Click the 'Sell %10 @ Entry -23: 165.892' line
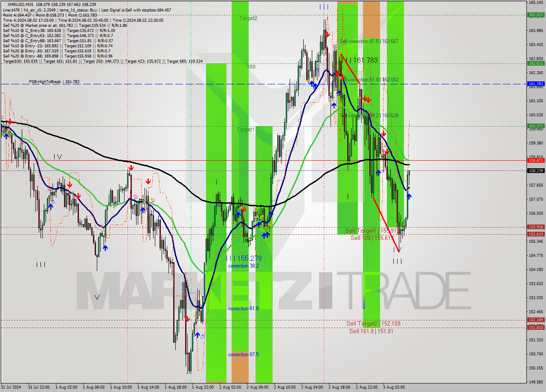Image resolution: width=546 pixels, height=392 pixels. point(58,46)
